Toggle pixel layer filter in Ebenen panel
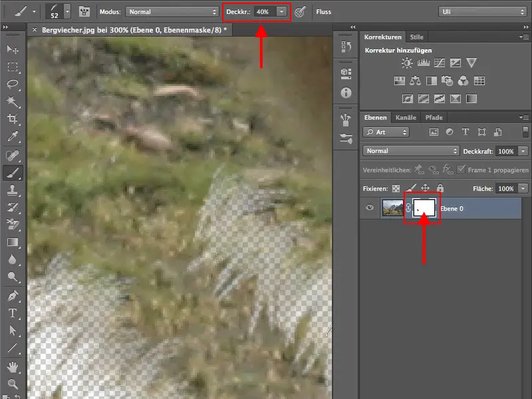The height and width of the screenshot is (399, 532). coord(434,132)
